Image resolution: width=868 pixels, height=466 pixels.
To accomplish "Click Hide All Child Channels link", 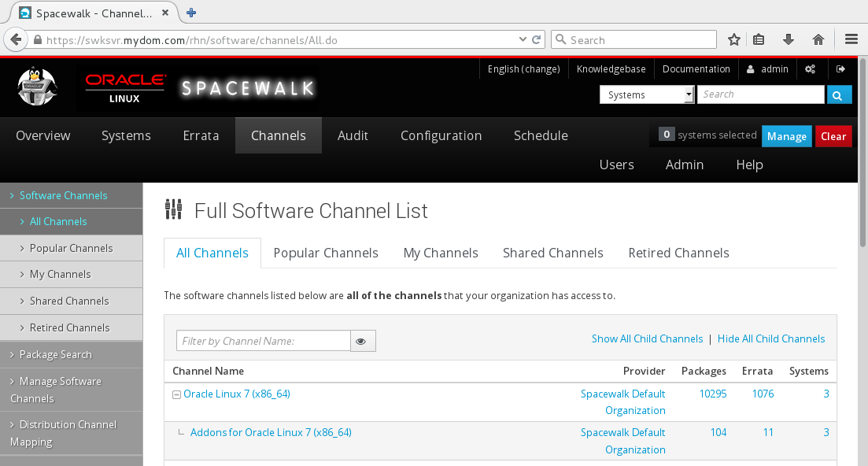I will tap(771, 338).
